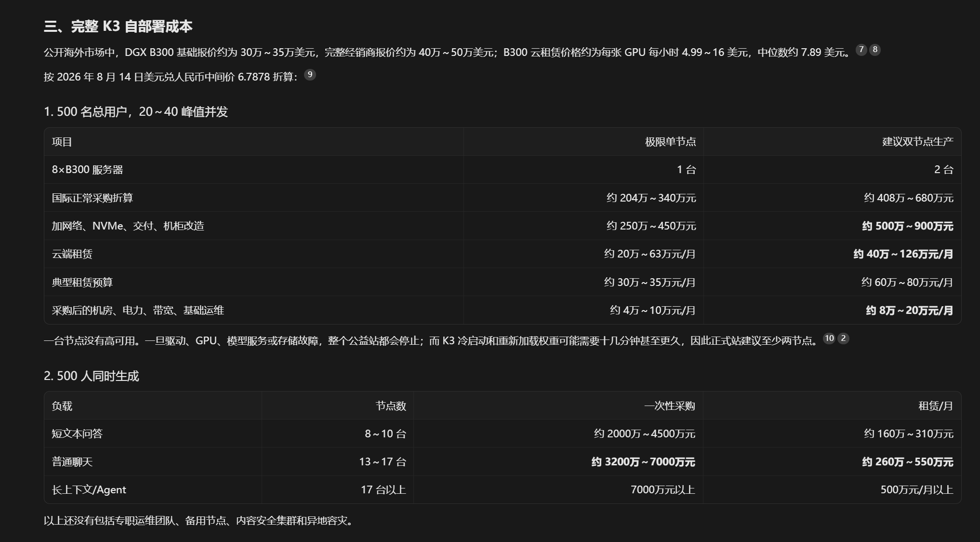Click the cell "约 60万～80万元/月"

tap(908, 283)
